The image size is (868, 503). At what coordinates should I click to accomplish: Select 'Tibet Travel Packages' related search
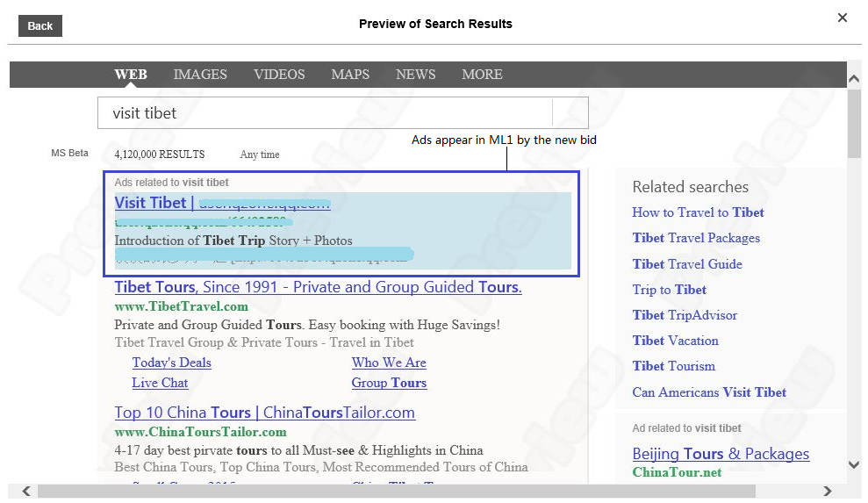click(696, 238)
